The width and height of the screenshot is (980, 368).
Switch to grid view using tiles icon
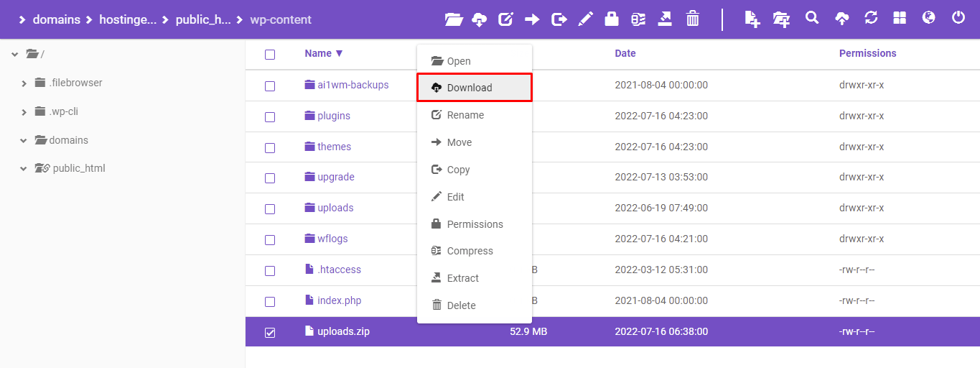(900, 18)
